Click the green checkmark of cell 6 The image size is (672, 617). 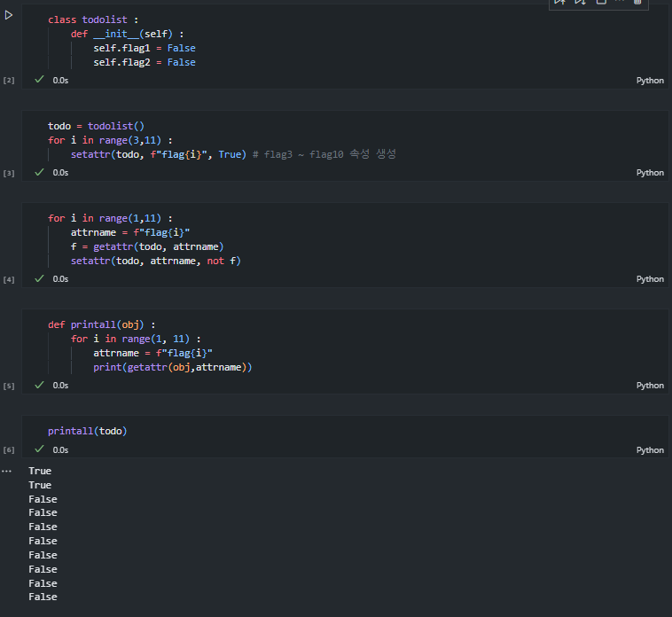pos(39,449)
